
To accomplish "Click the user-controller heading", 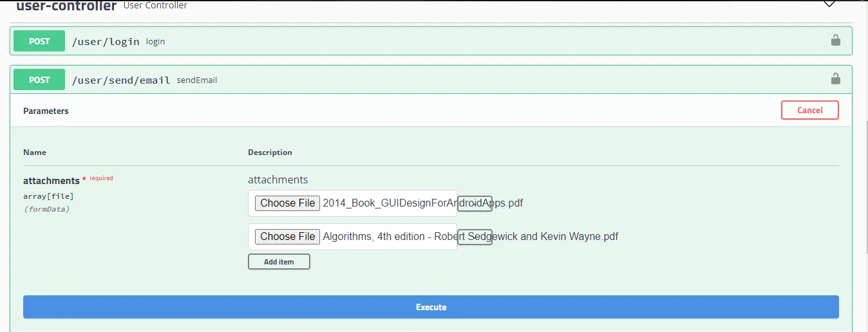I will click(66, 6).
